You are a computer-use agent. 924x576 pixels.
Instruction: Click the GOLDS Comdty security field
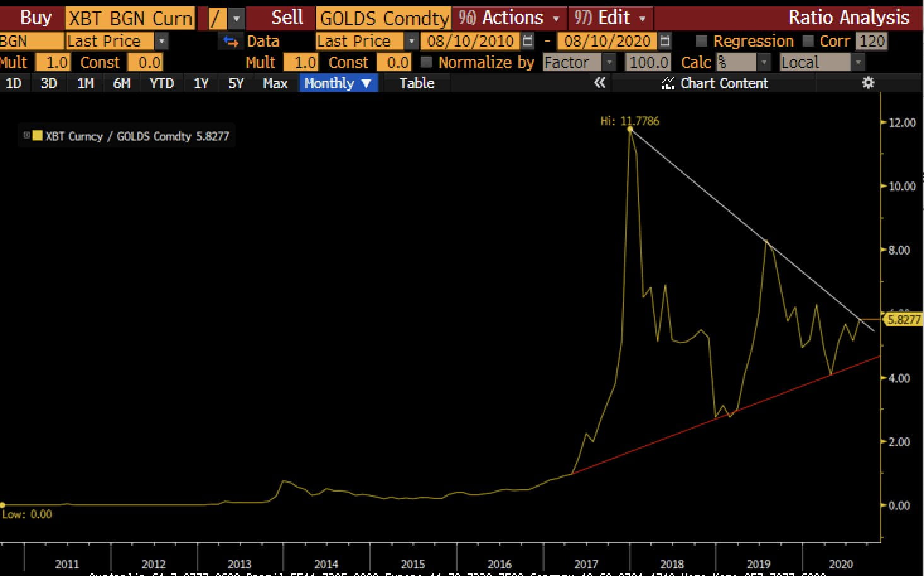point(384,18)
